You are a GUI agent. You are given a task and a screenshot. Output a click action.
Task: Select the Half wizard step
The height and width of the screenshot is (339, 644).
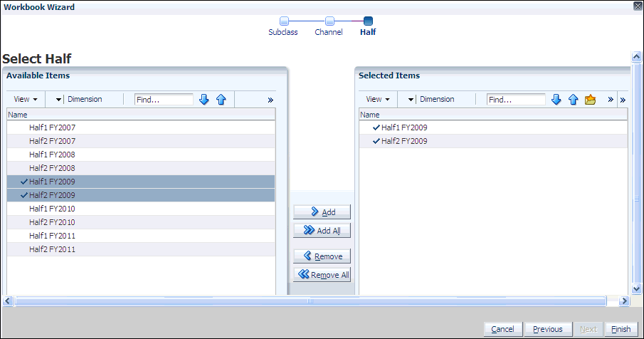pos(368,26)
